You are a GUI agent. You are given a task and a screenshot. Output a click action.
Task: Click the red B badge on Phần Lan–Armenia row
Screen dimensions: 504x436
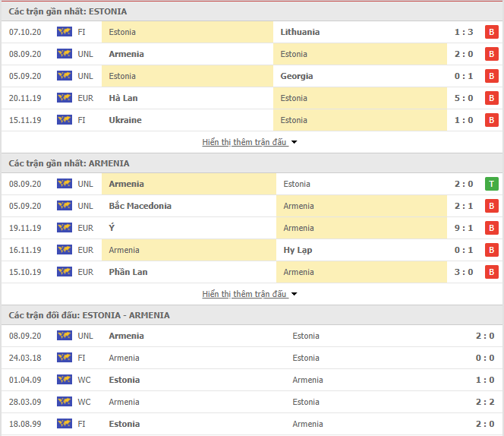pos(491,272)
